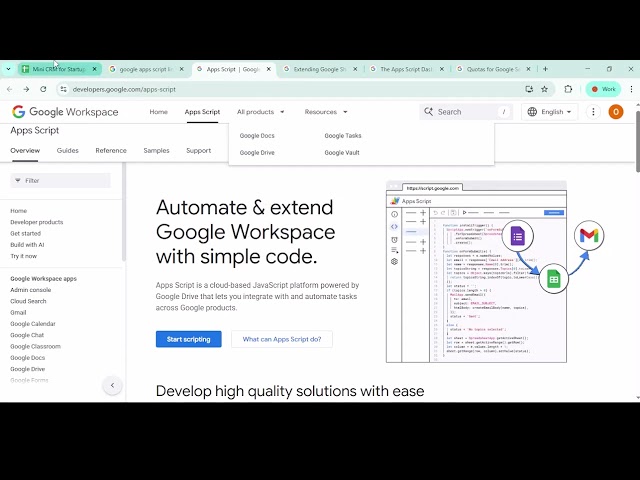Open site information icon in address bar

(63, 89)
